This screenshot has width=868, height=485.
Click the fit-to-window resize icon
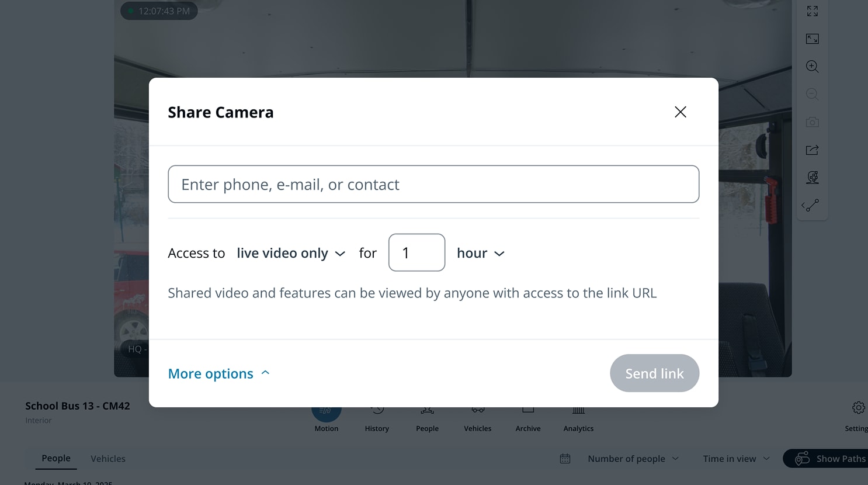tap(812, 39)
